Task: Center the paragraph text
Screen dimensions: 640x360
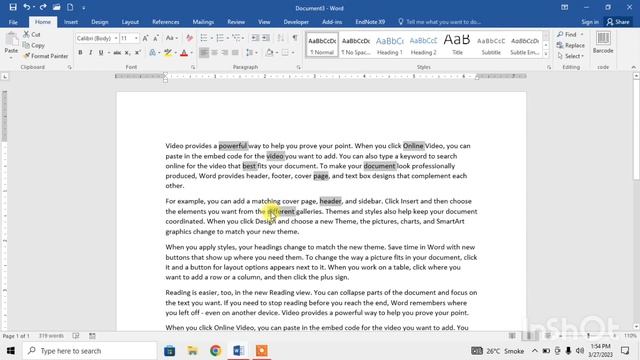Action: point(214,53)
